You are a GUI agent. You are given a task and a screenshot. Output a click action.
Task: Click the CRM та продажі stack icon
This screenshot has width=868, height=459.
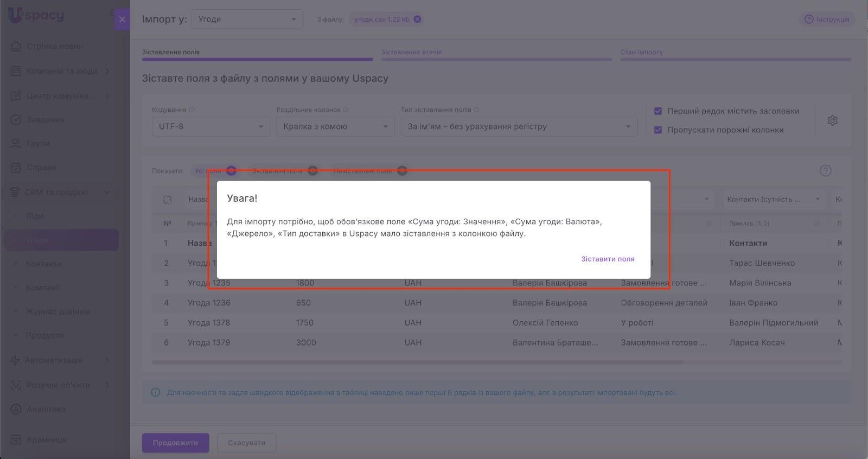(15, 192)
